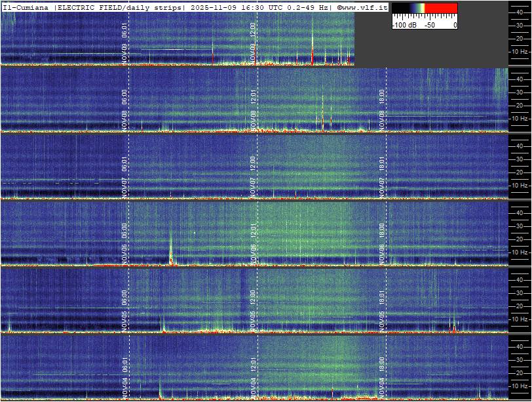Click the red end of dB color scale
This screenshot has width=532, height=402.
tap(443, 9)
